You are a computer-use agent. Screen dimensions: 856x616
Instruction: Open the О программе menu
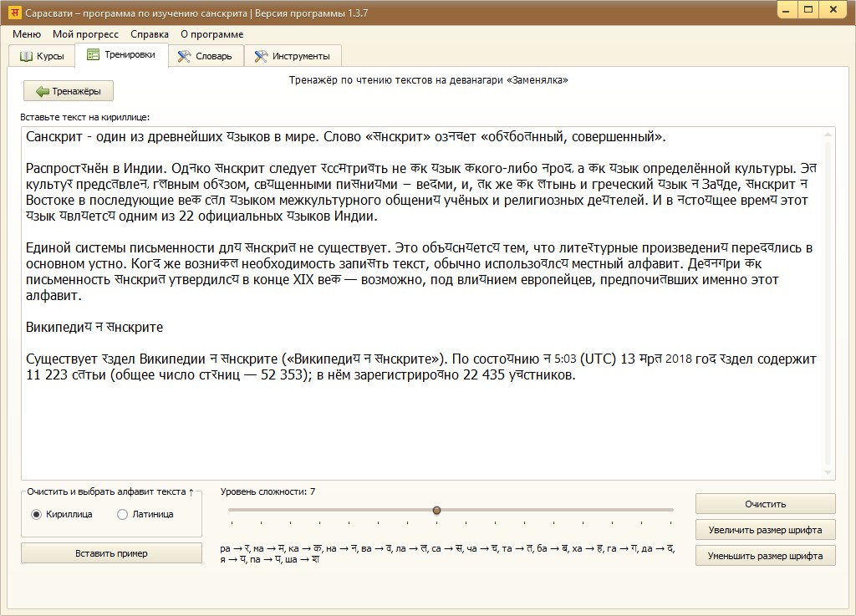pyautogui.click(x=211, y=34)
